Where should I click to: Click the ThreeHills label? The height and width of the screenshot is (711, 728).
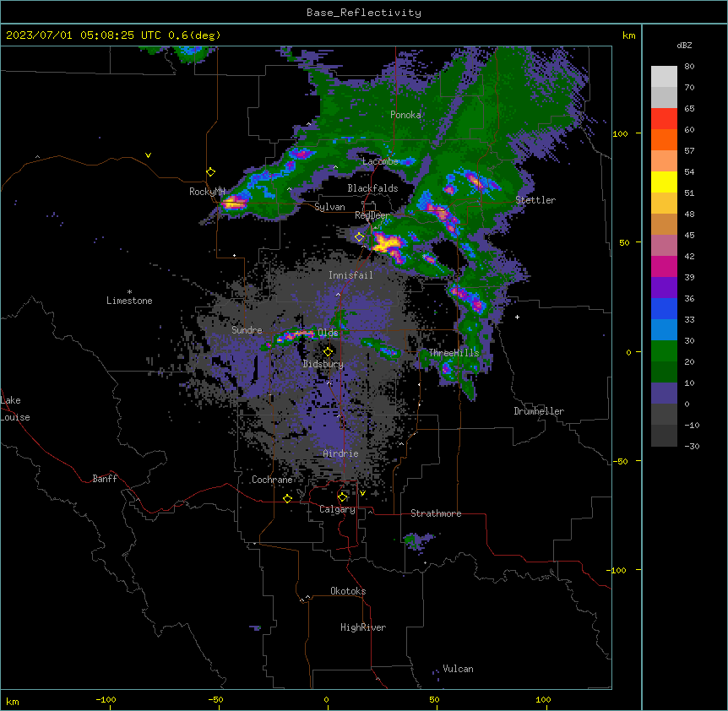pyautogui.click(x=454, y=353)
